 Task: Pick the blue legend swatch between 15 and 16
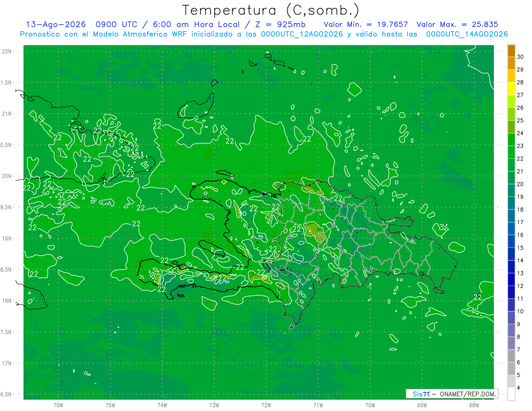(511, 241)
